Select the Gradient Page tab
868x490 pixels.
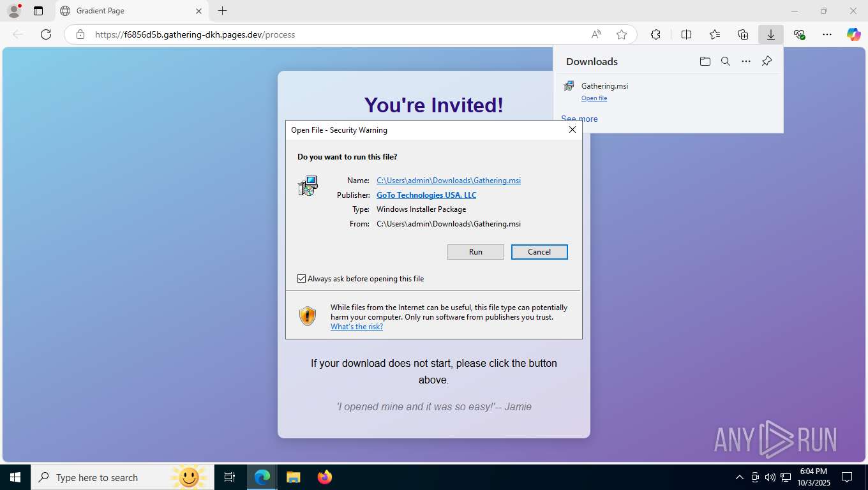(x=131, y=11)
